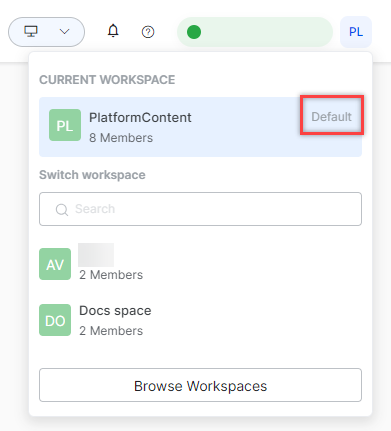The image size is (391, 431).
Task: Click the DO workspace avatar
Action: click(55, 320)
